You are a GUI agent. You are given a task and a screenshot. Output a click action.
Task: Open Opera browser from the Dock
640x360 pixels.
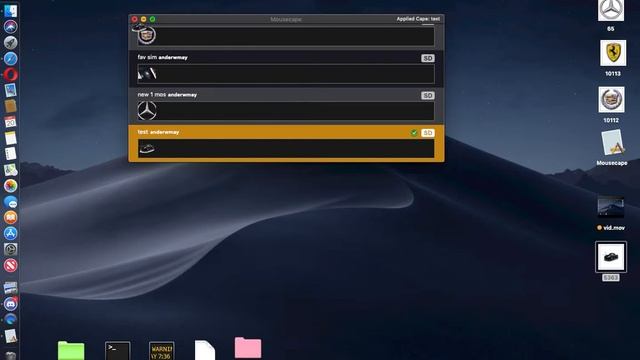tap(11, 74)
